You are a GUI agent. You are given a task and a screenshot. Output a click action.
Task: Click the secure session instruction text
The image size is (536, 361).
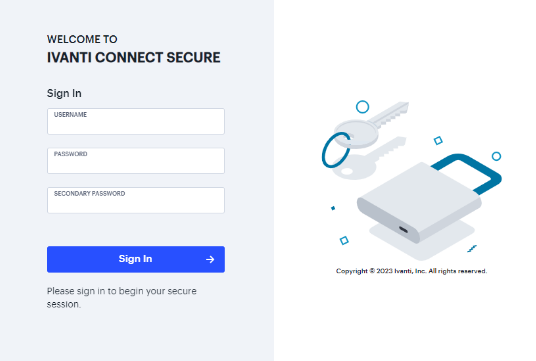point(122,297)
